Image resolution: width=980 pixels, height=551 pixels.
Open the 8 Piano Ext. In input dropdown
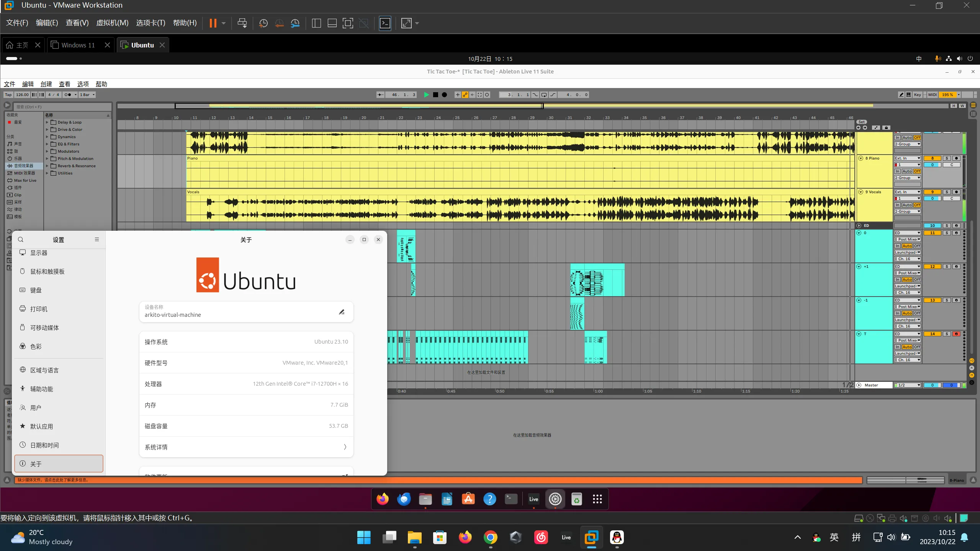pyautogui.click(x=907, y=158)
